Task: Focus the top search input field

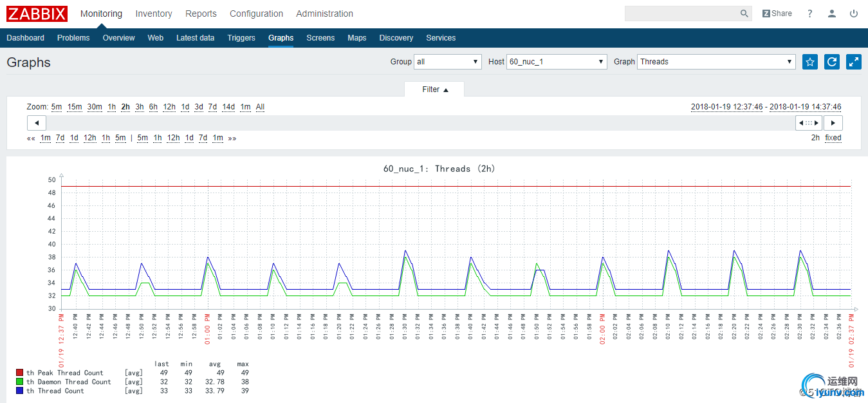Action: point(688,14)
